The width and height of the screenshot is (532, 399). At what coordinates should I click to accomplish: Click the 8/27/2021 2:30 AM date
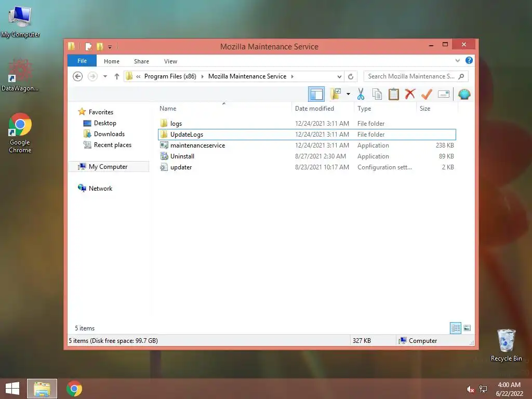320,156
